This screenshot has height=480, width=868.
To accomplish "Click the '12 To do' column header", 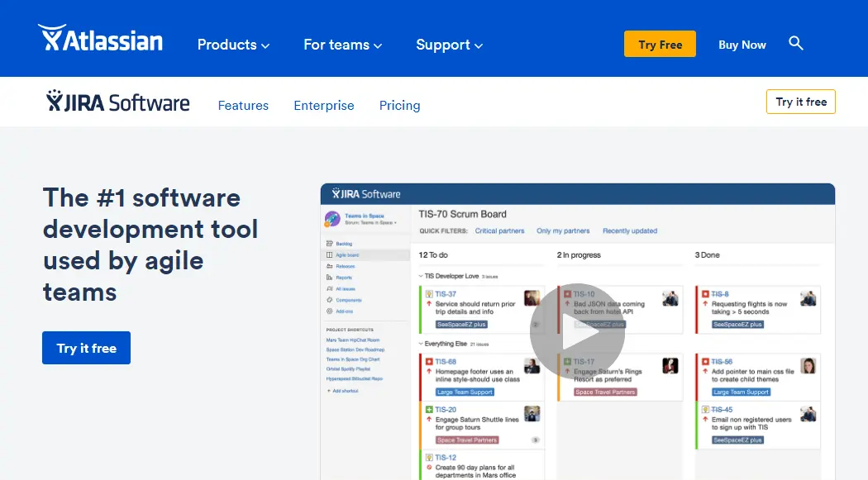I will click(x=433, y=255).
